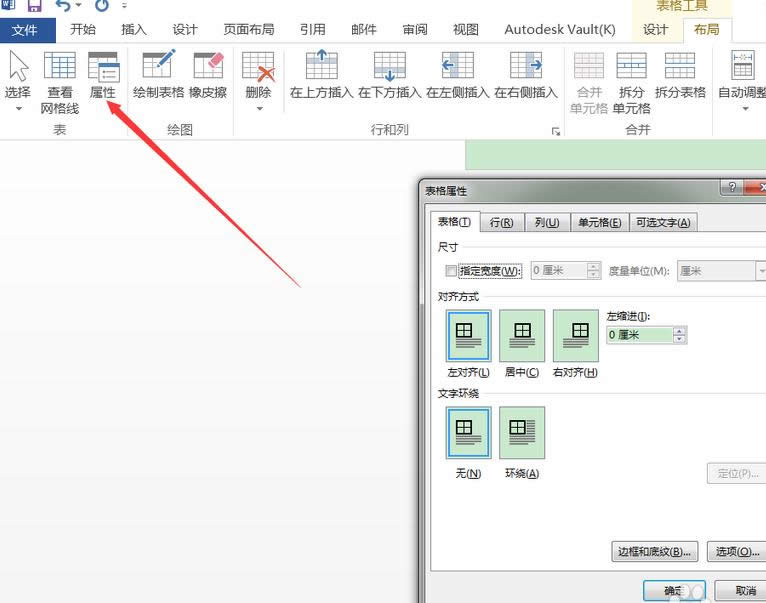Insert column to right (在右侧插入)
The height and width of the screenshot is (603, 766).
coord(526,74)
